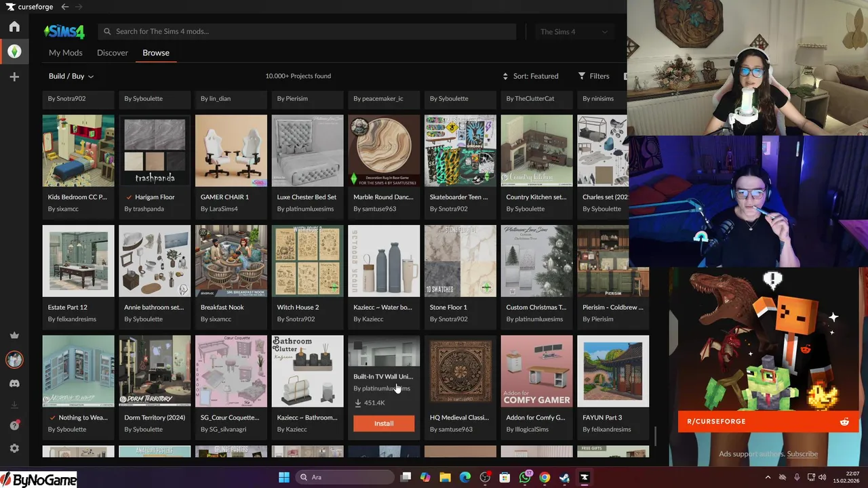
Task: Launch Microsoft Edge from taskbar
Action: (x=465, y=477)
